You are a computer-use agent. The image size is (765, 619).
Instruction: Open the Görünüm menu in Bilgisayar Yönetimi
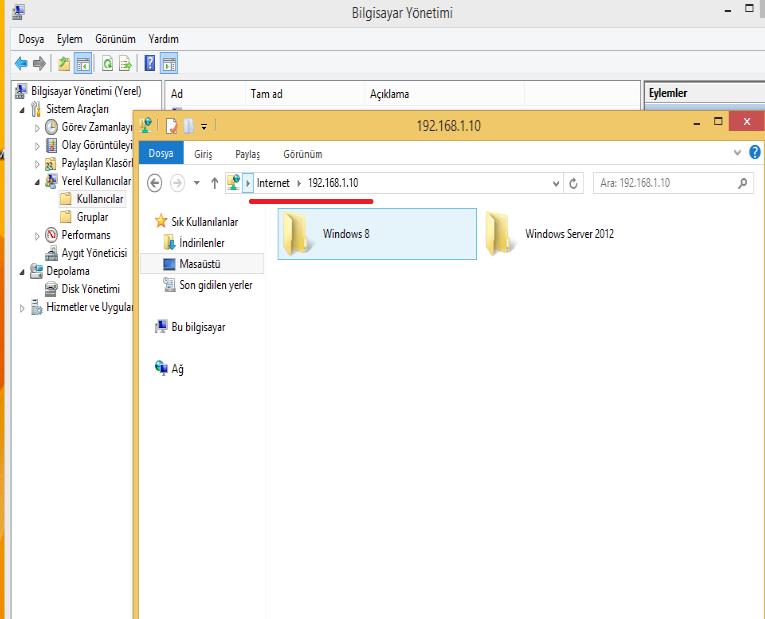coord(115,39)
